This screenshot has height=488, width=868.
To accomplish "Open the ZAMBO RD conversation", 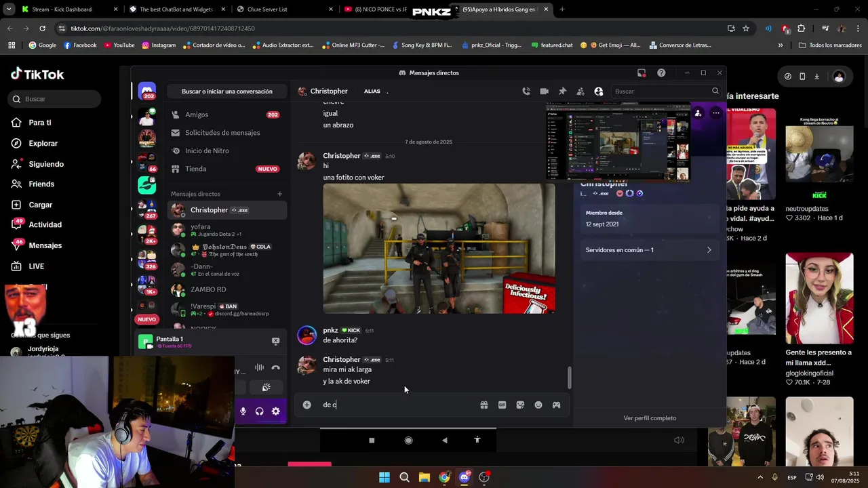I will click(x=226, y=289).
